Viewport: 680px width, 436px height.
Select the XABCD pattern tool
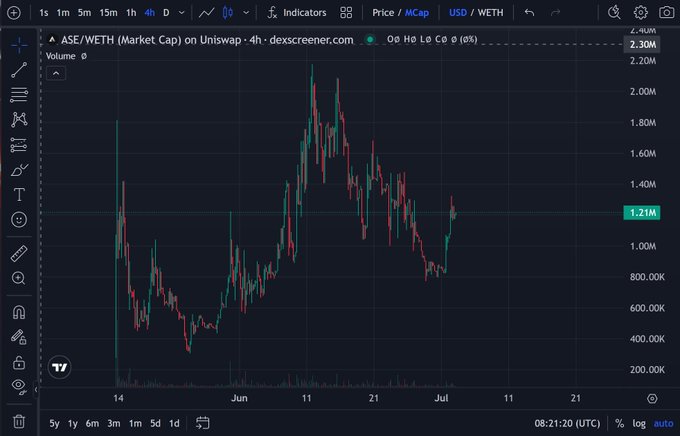[x=19, y=119]
